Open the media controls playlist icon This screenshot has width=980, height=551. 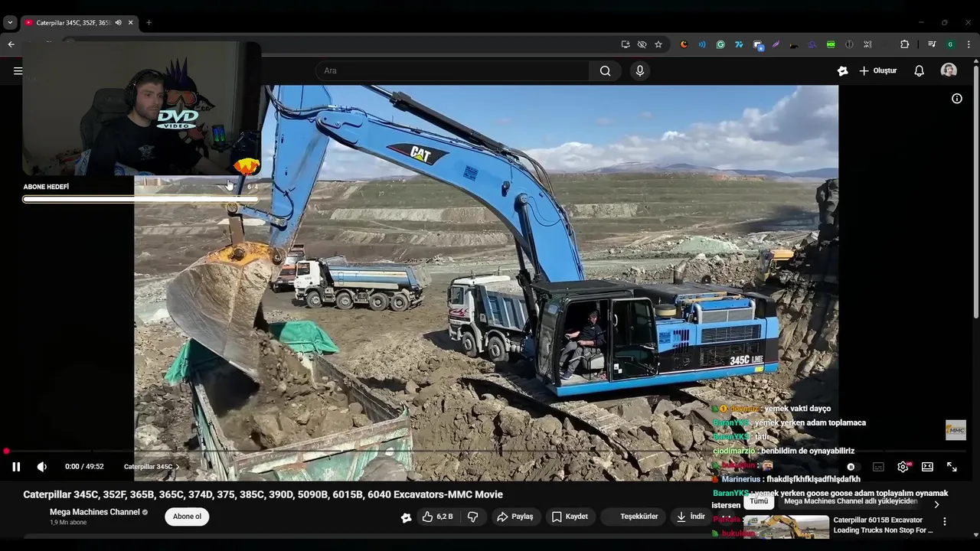coord(932,44)
